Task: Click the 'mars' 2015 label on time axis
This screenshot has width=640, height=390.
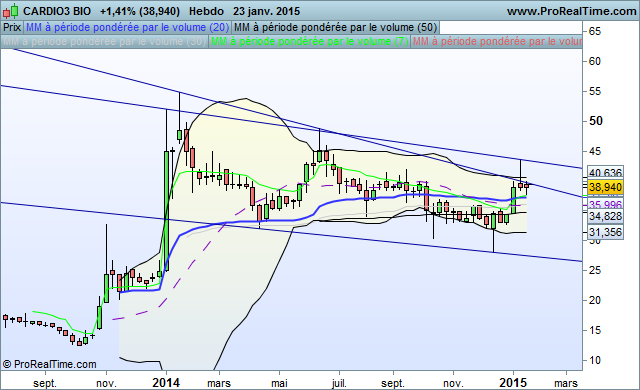Action: pos(566,383)
